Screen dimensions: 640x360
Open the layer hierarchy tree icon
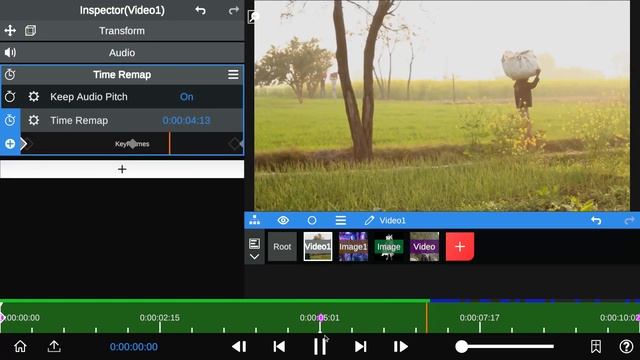254,220
